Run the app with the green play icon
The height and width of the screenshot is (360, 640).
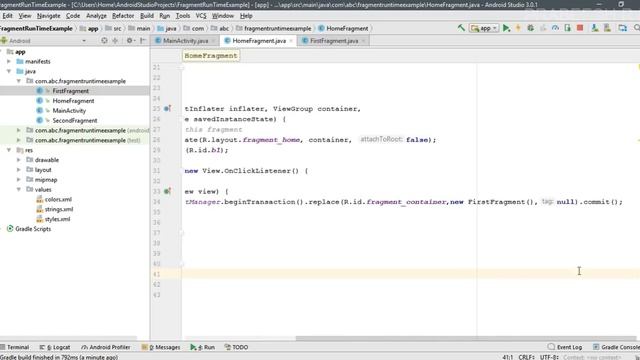[507, 28]
